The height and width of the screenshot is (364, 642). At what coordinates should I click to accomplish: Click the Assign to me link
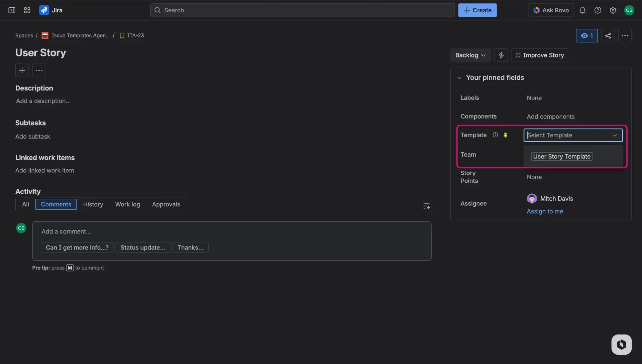545,211
